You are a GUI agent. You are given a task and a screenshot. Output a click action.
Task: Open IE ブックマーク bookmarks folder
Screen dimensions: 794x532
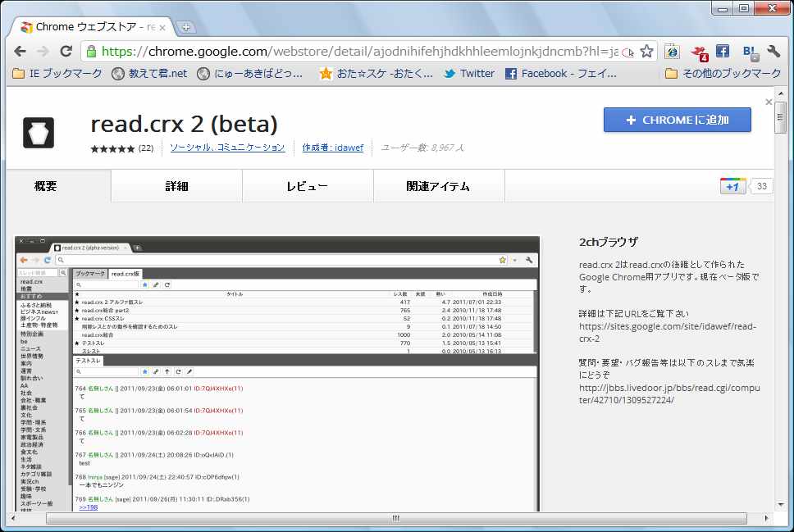coord(57,74)
